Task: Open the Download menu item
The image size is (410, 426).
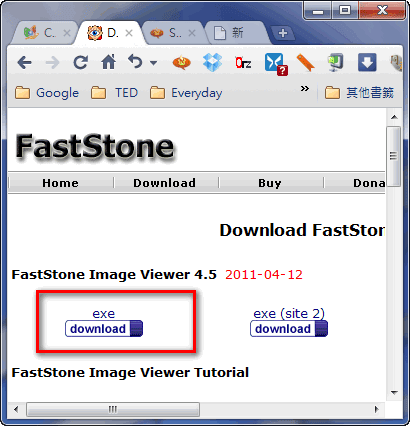Action: click(x=164, y=183)
